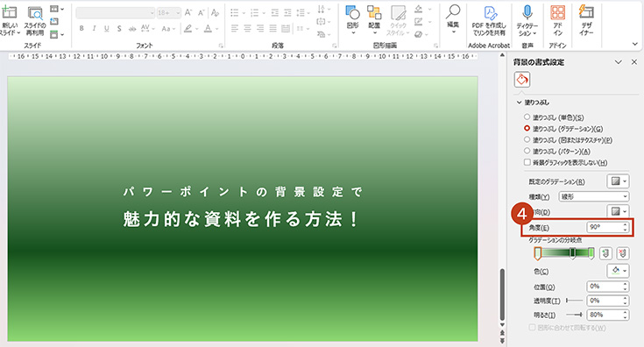The height and width of the screenshot is (347, 644).
Task: Toggle text Shadow formatting
Action: coord(119,28)
